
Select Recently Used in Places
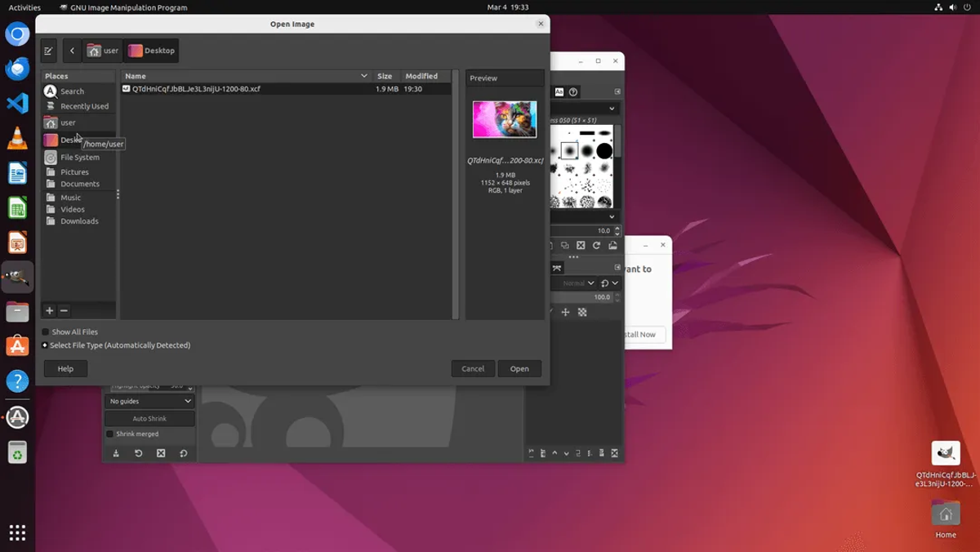point(79,106)
